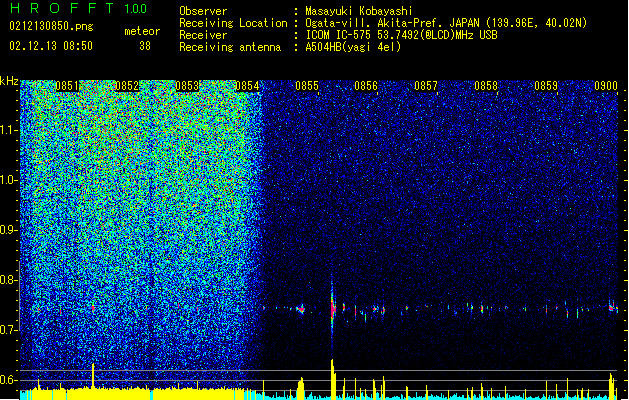Click the 0.8 kHz axis label

coord(8,280)
